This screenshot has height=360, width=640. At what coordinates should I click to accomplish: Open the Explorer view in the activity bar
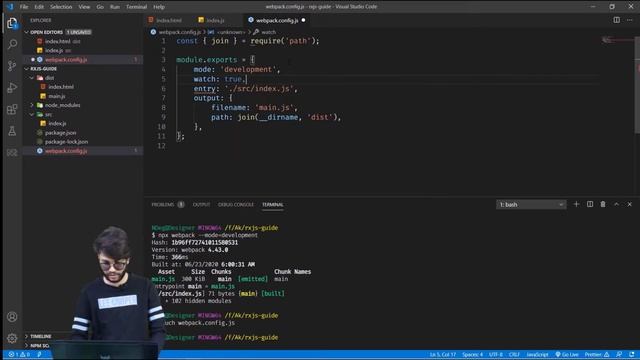[12, 23]
